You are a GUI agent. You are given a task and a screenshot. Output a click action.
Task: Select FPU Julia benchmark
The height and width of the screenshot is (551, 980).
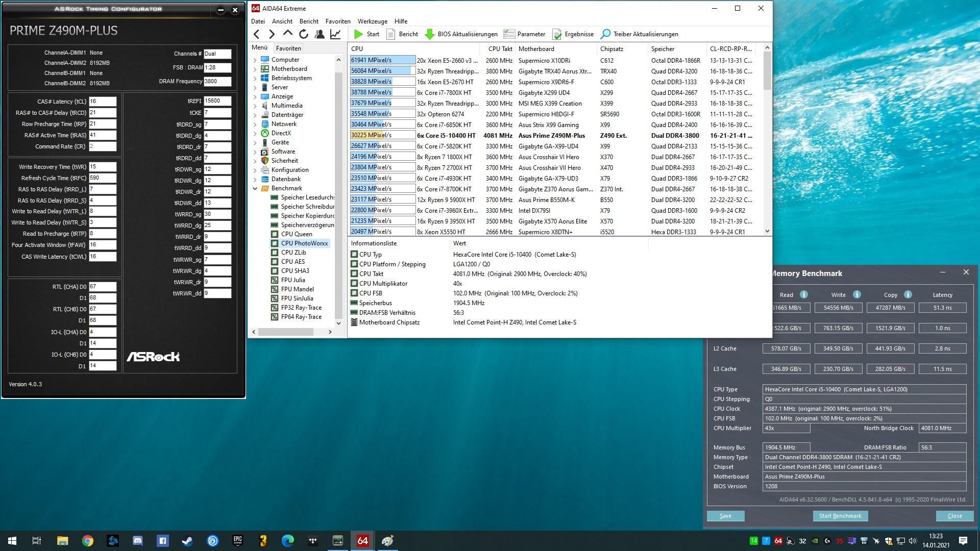[293, 280]
